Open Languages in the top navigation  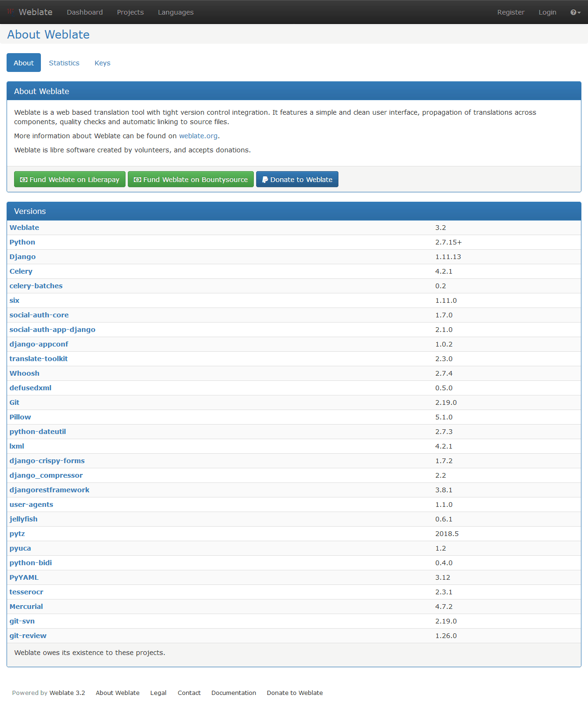pos(176,12)
